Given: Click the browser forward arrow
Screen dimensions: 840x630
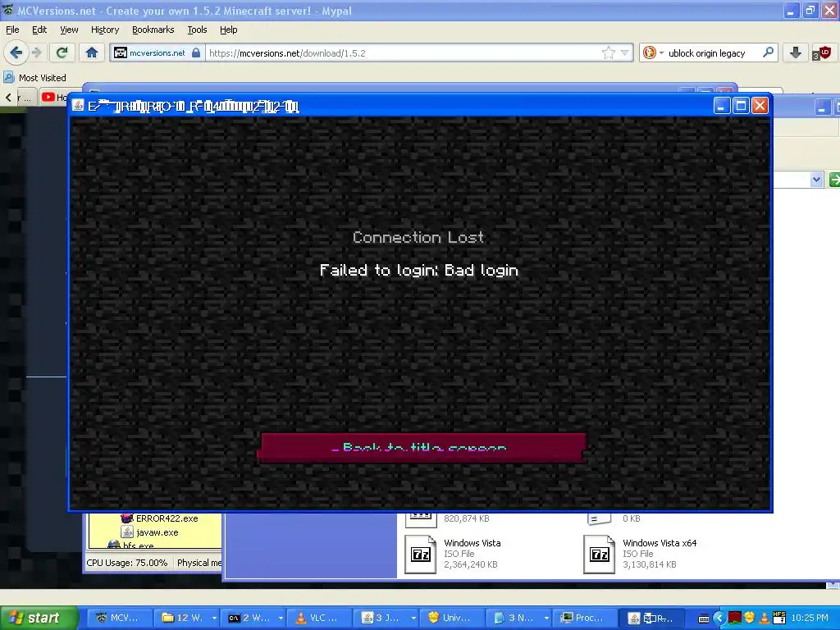Looking at the screenshot, I should (x=36, y=52).
